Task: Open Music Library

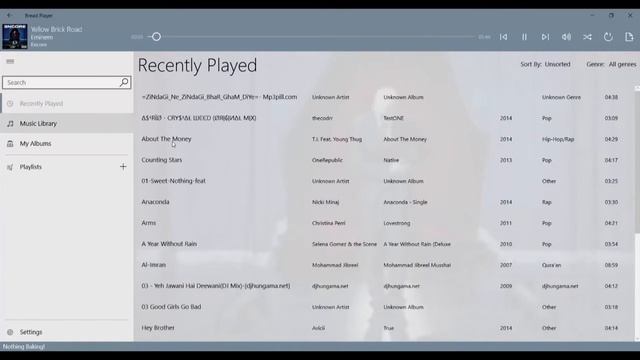Action: click(x=67, y=123)
